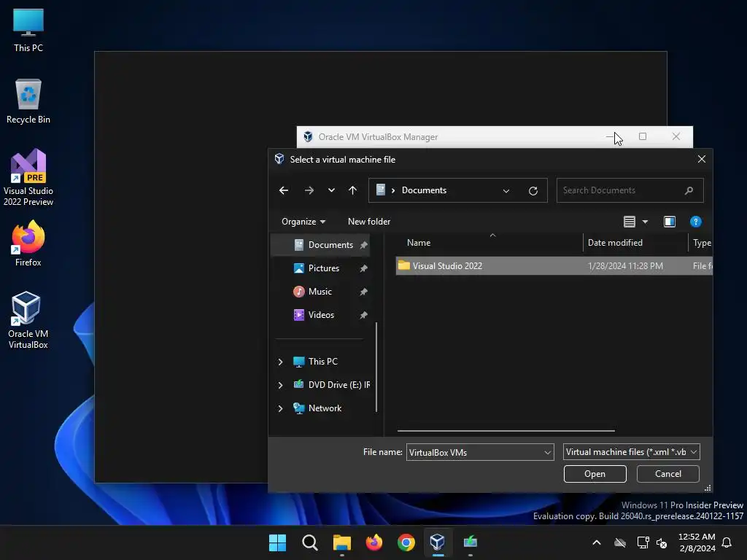Select Oracle VM VirtualBox desktop shortcut
The height and width of the screenshot is (560, 747).
point(28,320)
